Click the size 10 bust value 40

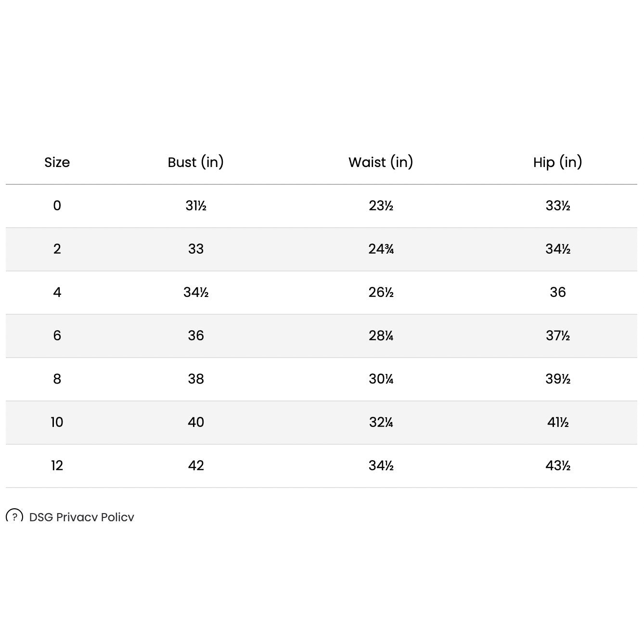click(195, 422)
